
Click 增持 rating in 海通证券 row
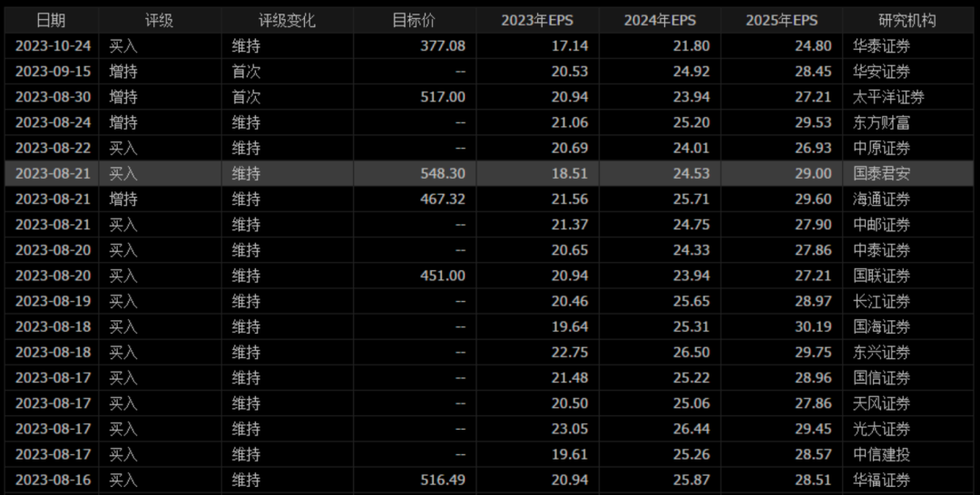tap(123, 199)
